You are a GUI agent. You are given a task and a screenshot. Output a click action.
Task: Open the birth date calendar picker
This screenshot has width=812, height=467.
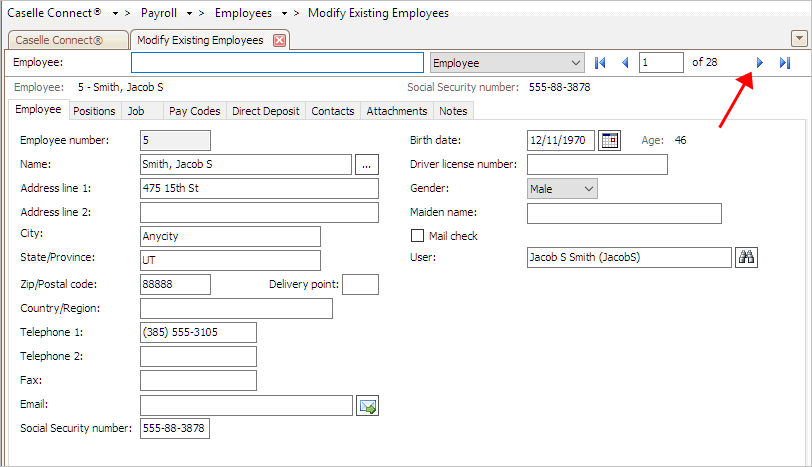point(609,140)
